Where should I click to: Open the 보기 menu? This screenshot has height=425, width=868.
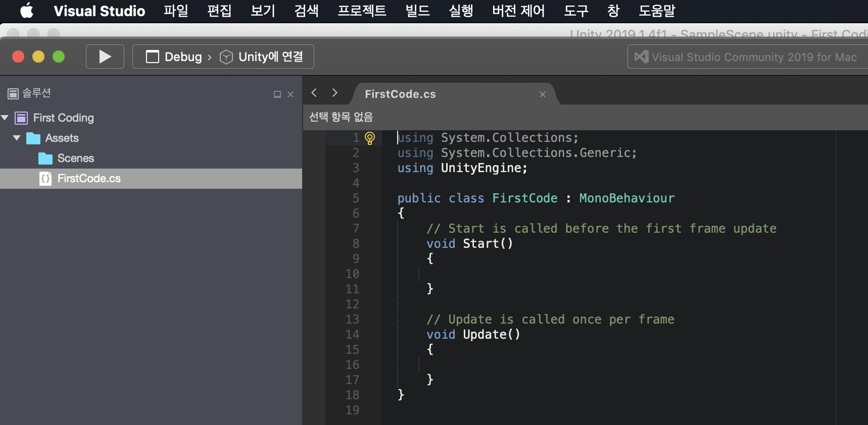click(x=263, y=11)
